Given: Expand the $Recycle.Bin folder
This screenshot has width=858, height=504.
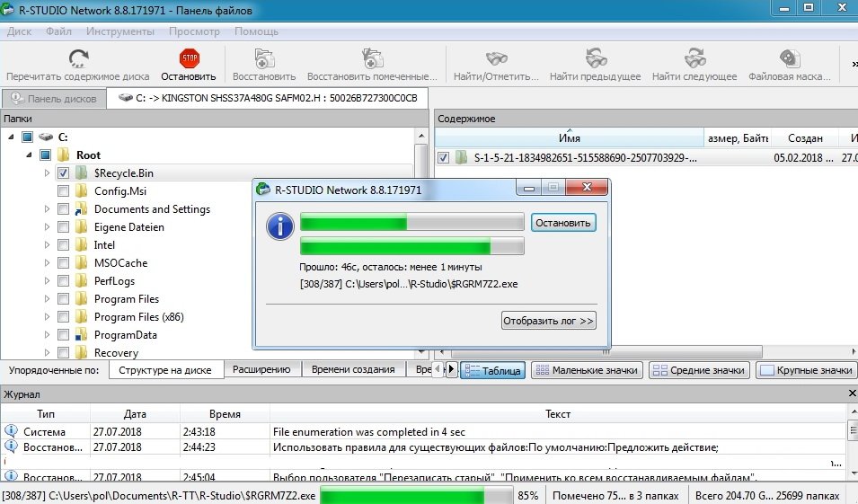Looking at the screenshot, I should point(47,172).
